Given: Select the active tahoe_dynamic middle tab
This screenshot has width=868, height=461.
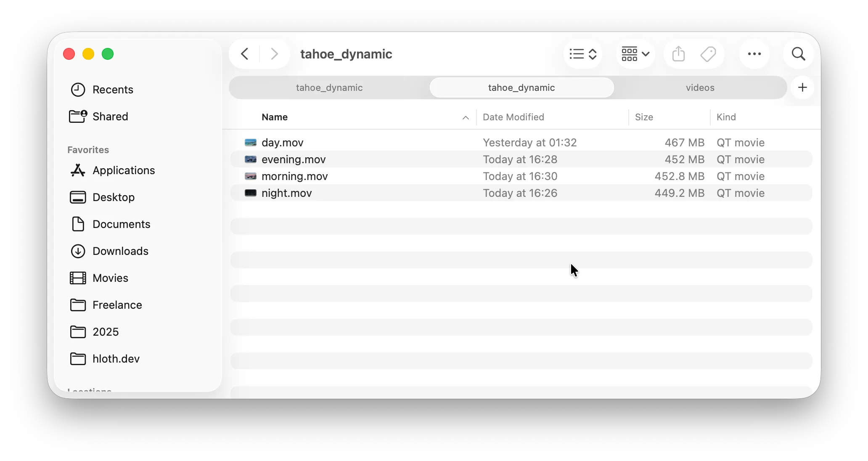Looking at the screenshot, I should pos(521,87).
